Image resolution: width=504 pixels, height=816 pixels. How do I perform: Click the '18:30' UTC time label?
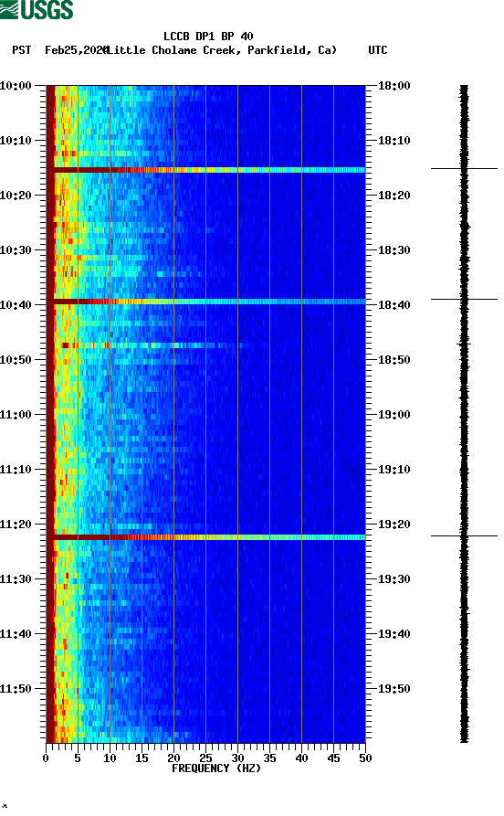(x=394, y=249)
